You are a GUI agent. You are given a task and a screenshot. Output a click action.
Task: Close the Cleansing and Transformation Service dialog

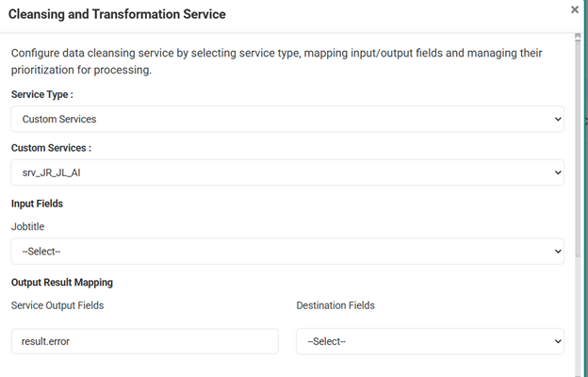tap(575, 9)
